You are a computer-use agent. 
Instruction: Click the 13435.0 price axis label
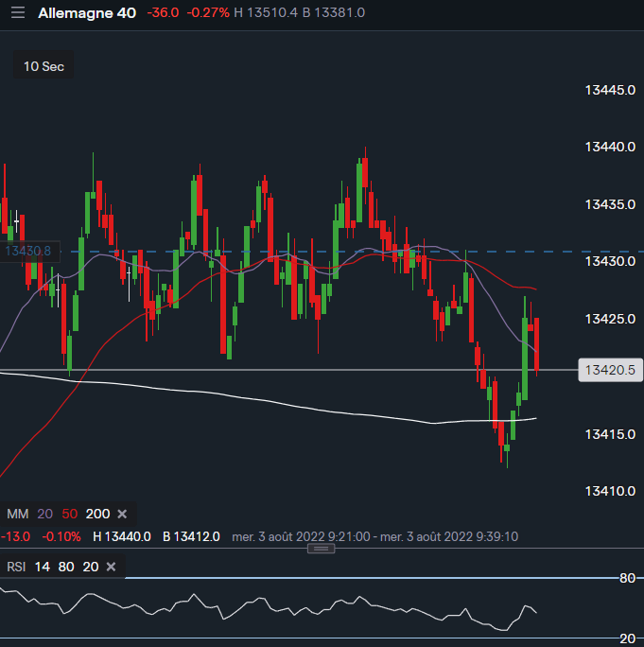coord(610,204)
